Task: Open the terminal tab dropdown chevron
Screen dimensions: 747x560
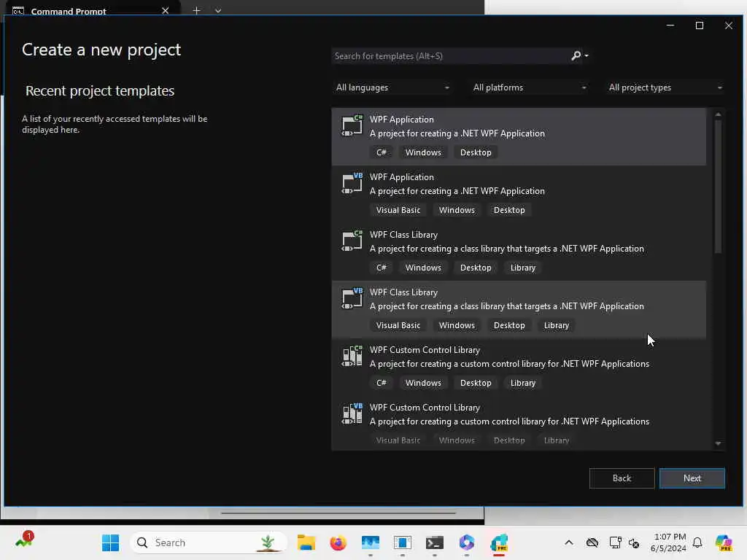Action: pyautogui.click(x=217, y=10)
